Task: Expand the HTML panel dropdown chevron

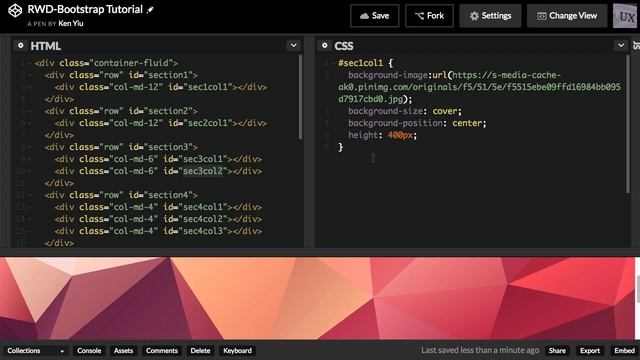Action: tap(293, 45)
